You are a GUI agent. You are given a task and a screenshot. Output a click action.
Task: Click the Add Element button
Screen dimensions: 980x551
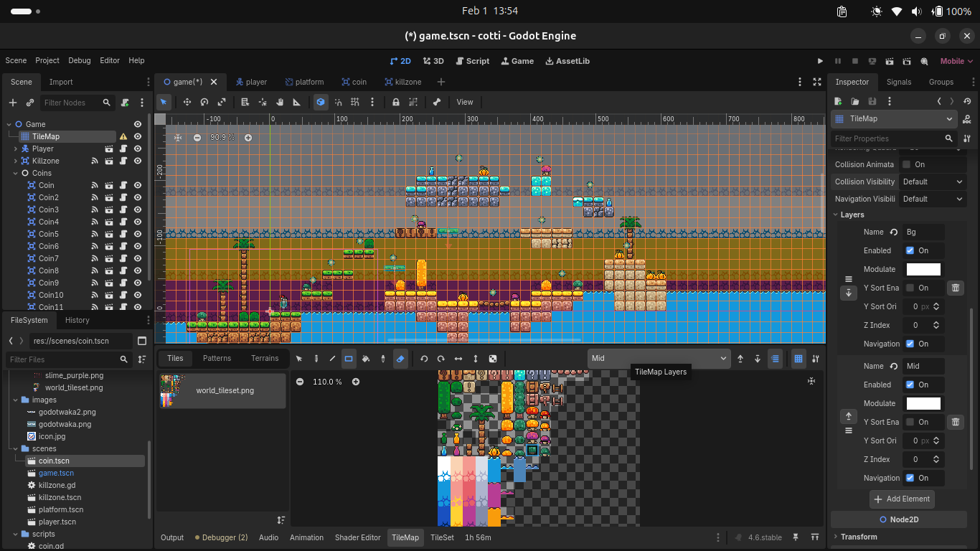(902, 499)
